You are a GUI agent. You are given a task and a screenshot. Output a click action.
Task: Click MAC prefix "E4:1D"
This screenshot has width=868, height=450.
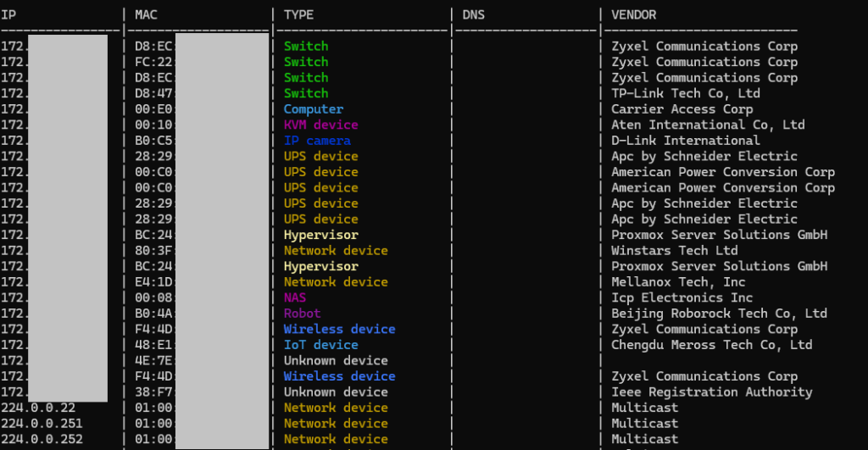pyautogui.click(x=154, y=281)
